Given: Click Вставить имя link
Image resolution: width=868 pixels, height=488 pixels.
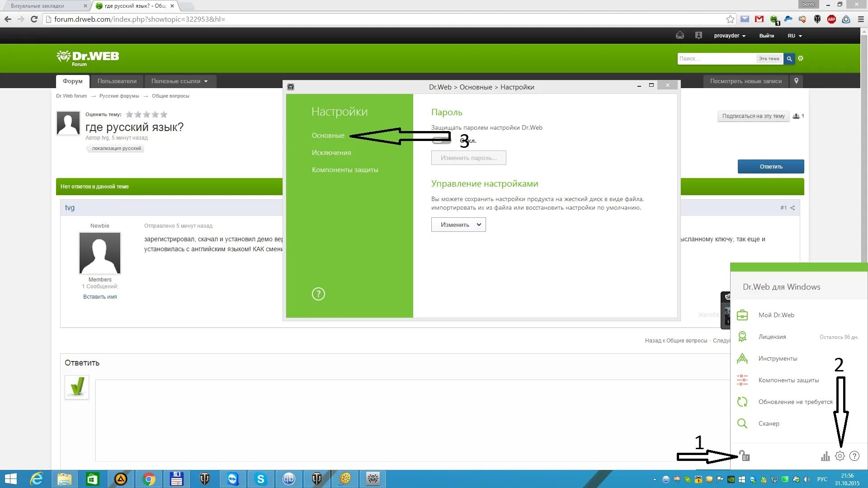Looking at the screenshot, I should (100, 297).
